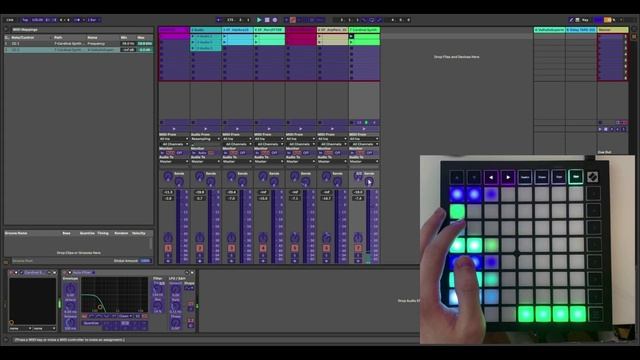Open the 1 Bar quantization menu
Image resolution: width=640 pixels, height=360 pixels.
(92, 20)
